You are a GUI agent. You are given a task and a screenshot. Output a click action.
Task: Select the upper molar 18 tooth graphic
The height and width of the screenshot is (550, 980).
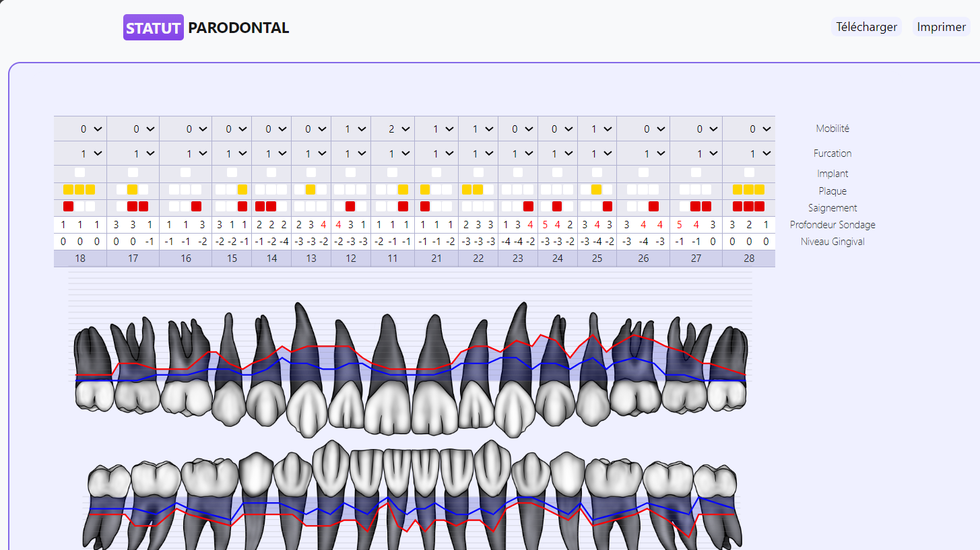pos(93,369)
